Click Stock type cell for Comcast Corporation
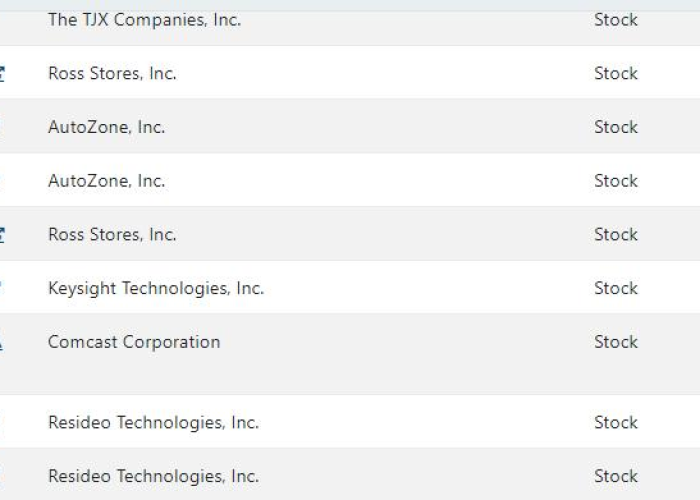The height and width of the screenshot is (500, 700). pos(616,342)
